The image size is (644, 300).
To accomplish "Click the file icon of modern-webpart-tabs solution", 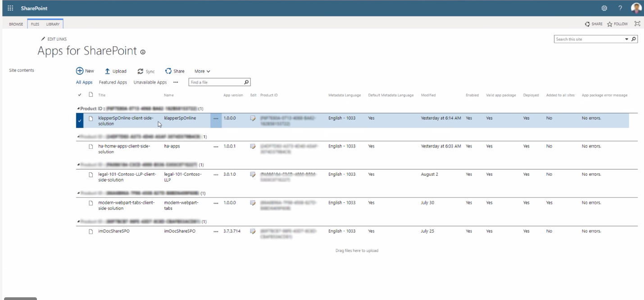I will pos(91,203).
